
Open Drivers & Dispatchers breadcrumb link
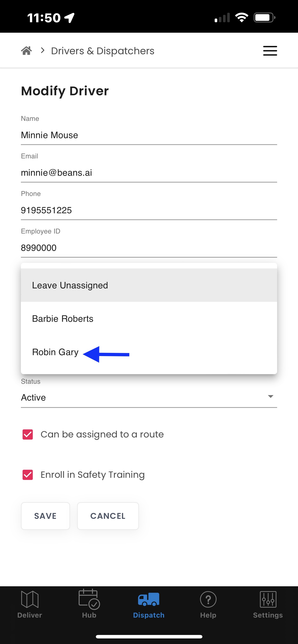click(x=103, y=51)
